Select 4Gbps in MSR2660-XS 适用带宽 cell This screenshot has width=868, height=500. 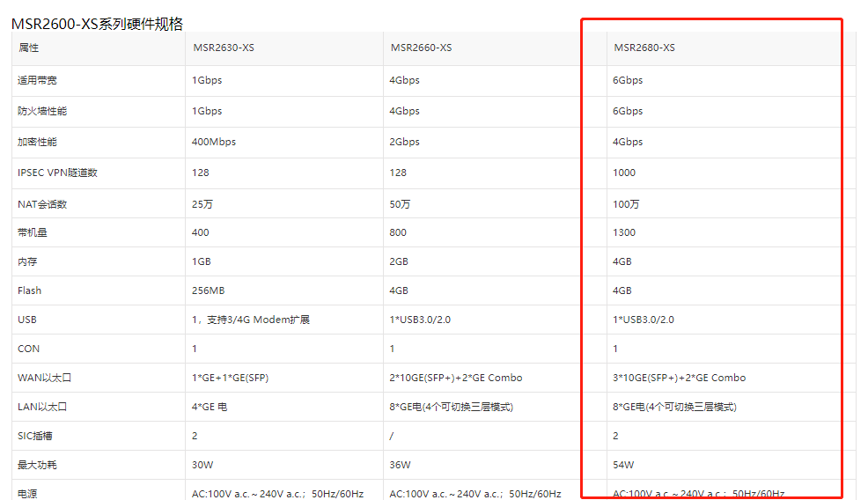pyautogui.click(x=405, y=80)
